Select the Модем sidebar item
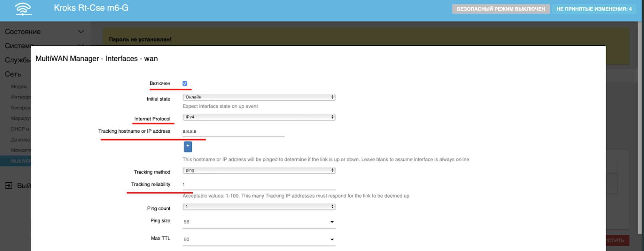The image size is (644, 251). [x=19, y=87]
